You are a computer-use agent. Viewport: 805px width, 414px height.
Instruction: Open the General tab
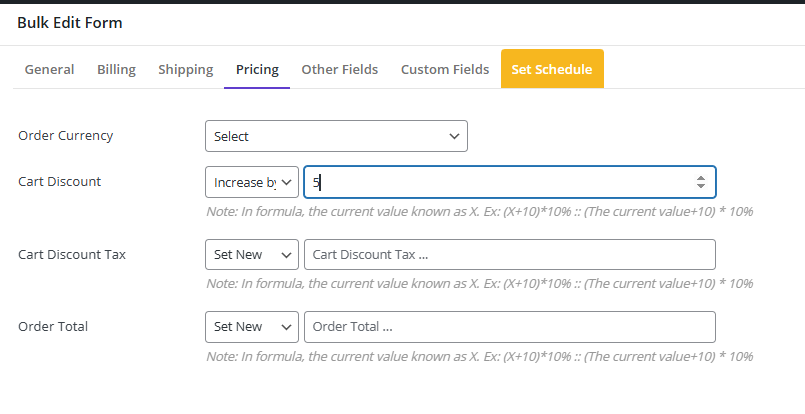pyautogui.click(x=49, y=69)
